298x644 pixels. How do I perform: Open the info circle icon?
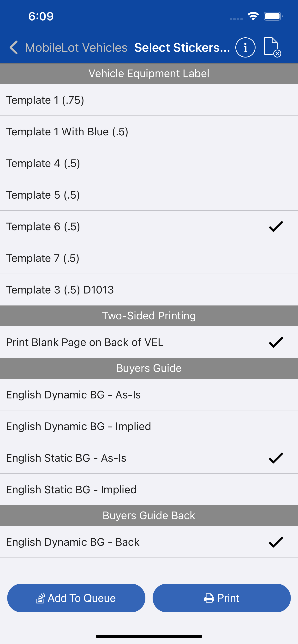click(x=245, y=47)
